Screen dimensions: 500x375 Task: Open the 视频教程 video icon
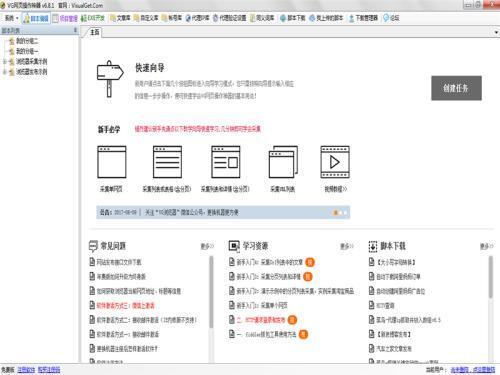(335, 162)
